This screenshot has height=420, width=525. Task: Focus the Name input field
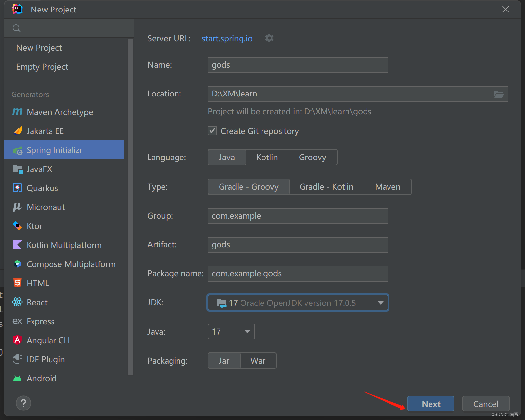298,65
